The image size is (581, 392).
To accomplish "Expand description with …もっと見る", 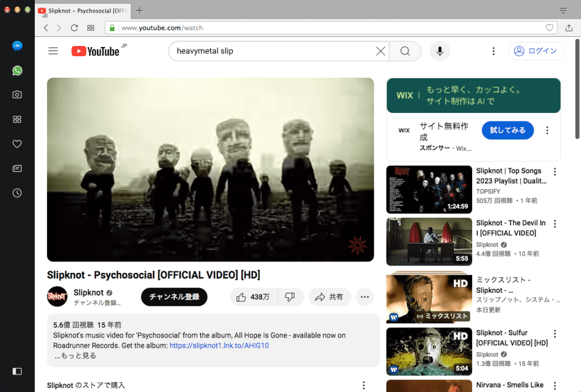I will 75,355.
